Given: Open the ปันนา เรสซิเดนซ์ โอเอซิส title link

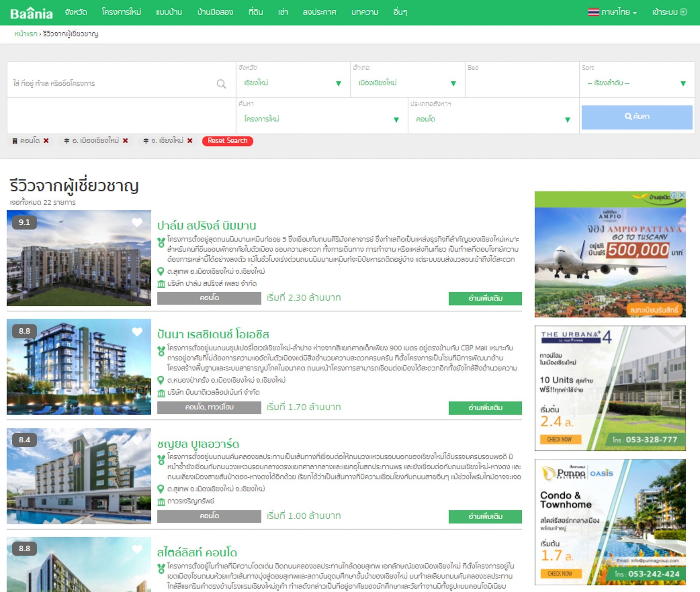Looking at the screenshot, I should coord(213,334).
